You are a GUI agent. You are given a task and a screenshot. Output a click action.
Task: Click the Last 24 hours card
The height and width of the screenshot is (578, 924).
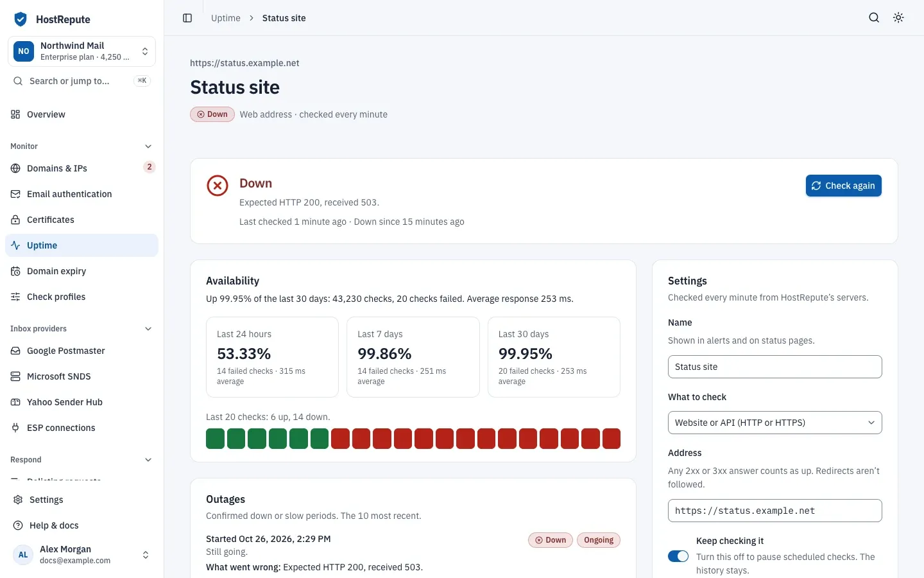272,357
